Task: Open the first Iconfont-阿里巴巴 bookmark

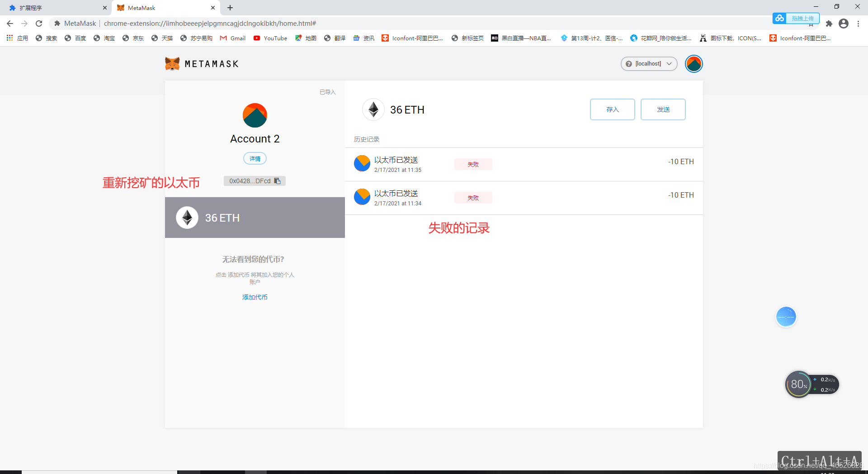Action: tap(412, 38)
